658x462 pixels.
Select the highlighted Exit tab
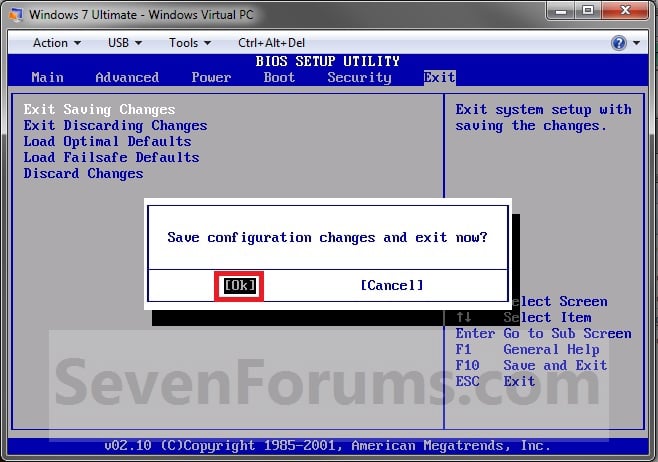click(439, 78)
